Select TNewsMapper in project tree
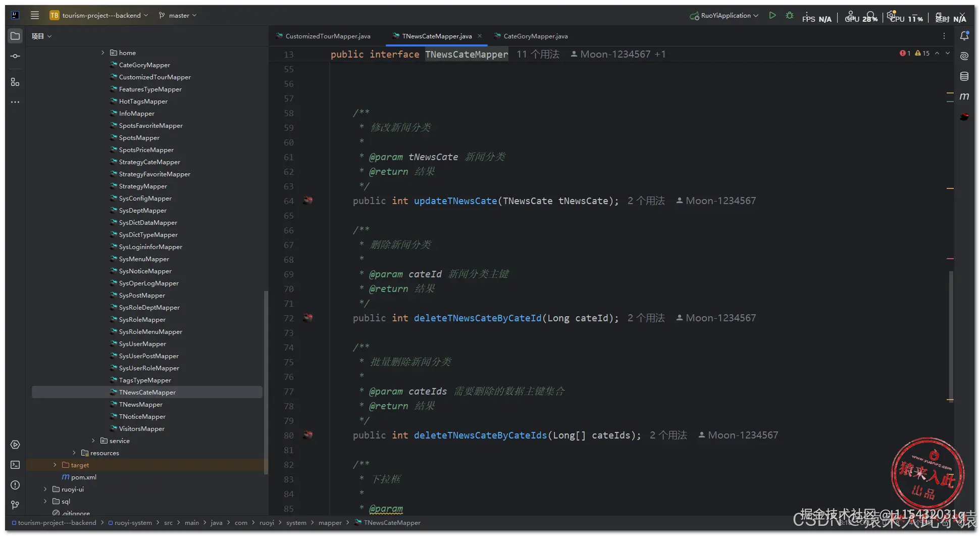Viewport: 980px width, 536px height. tap(140, 404)
